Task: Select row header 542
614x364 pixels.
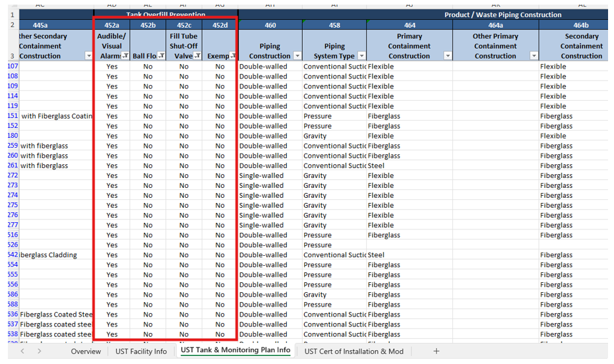Action: (13, 255)
